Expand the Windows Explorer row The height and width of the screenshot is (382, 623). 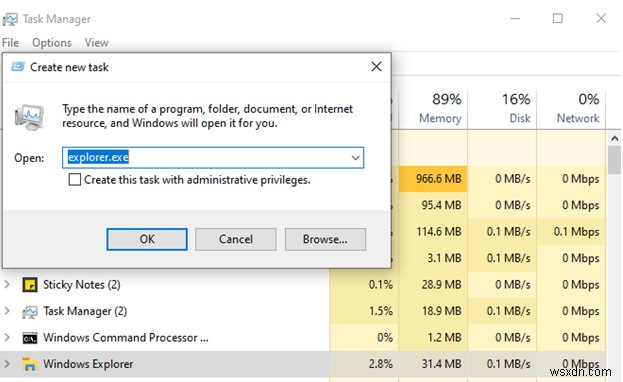click(7, 364)
